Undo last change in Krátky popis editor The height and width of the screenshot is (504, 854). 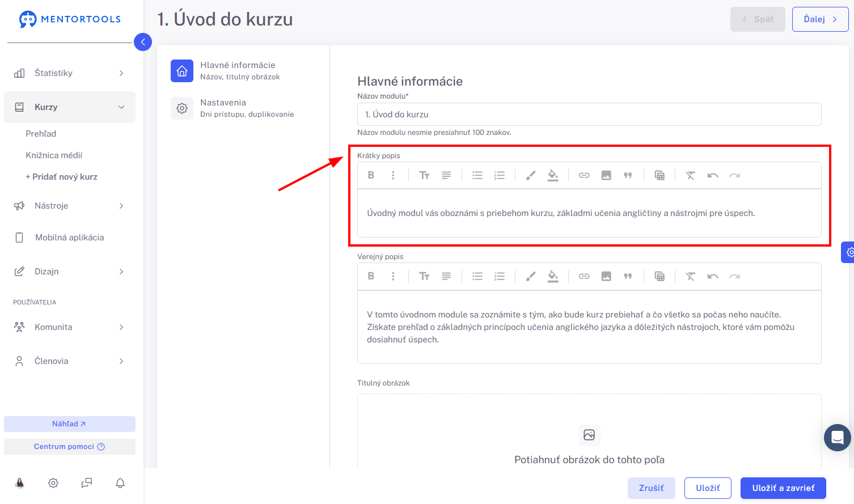(713, 175)
